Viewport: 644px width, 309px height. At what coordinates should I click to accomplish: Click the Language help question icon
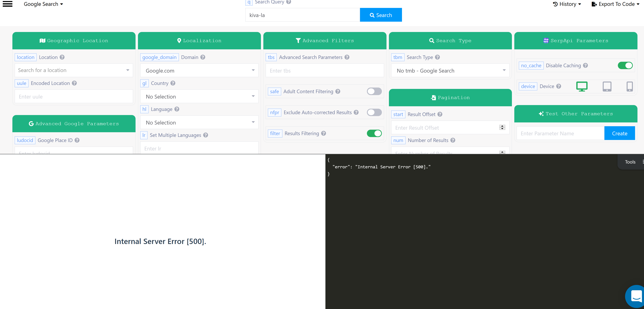click(x=177, y=109)
